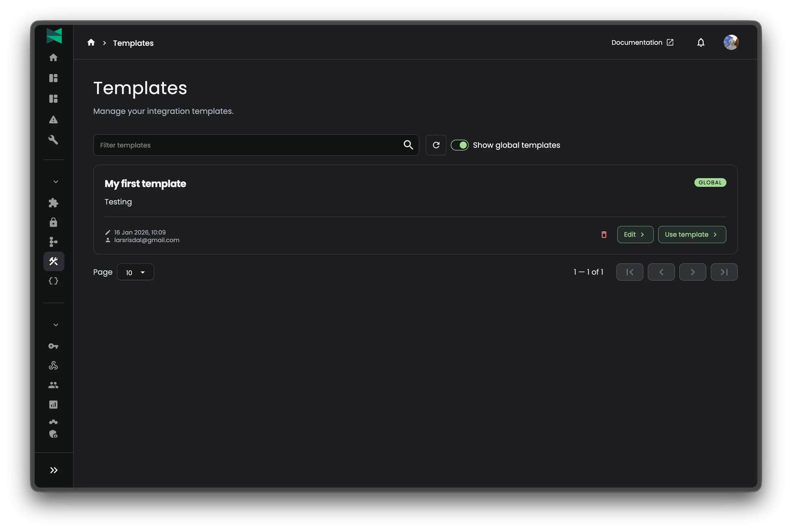Open the notification bell
This screenshot has height=532, width=792.
point(701,42)
